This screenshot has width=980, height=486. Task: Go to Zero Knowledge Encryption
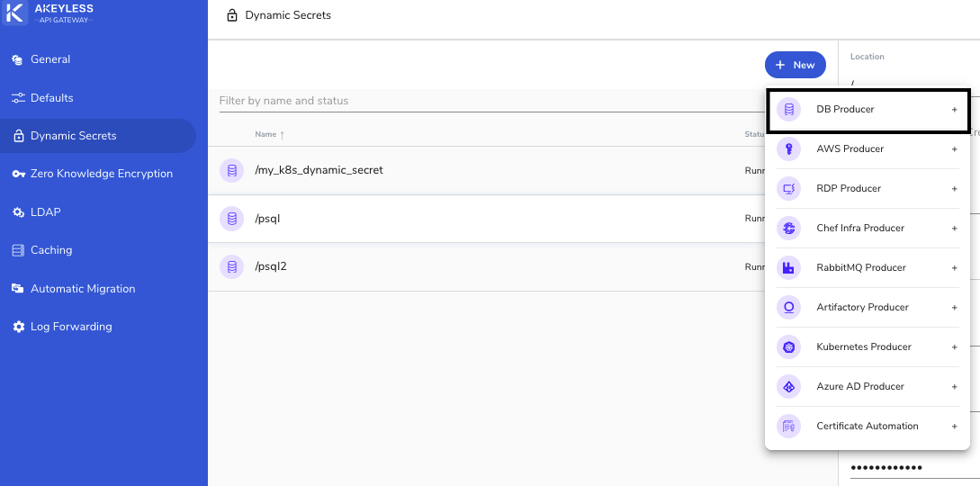[x=98, y=174]
